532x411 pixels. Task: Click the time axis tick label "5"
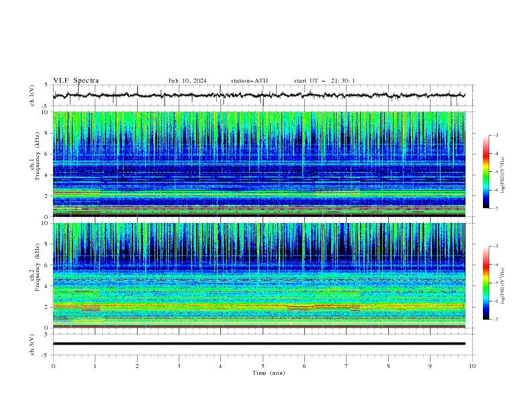point(263,366)
